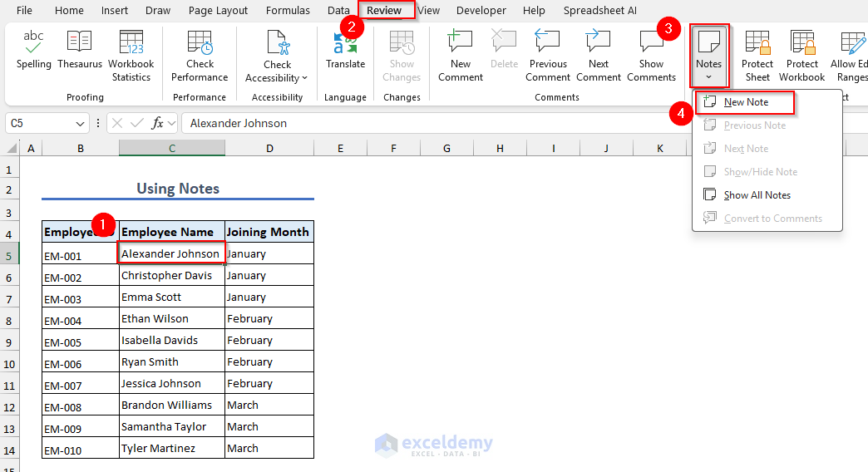Select column D header
The image size is (868, 472).
pyautogui.click(x=269, y=148)
